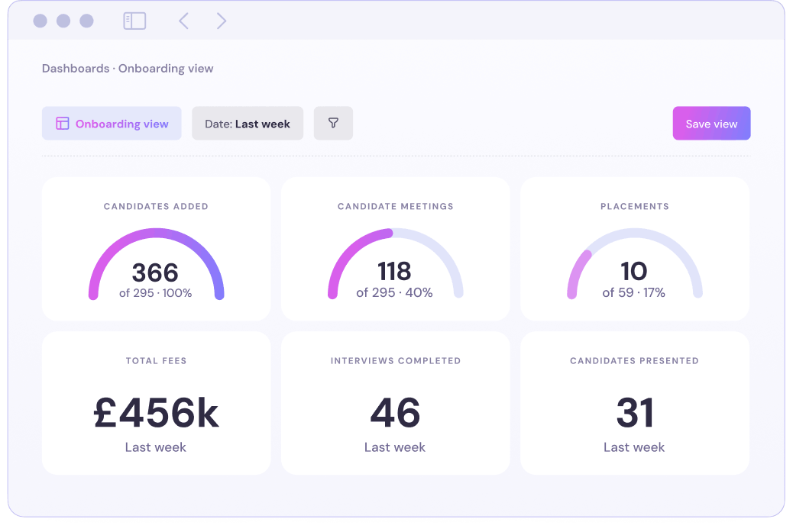Click the TOTAL FEES heading
Screen dimensions: 793x532
tap(157, 361)
